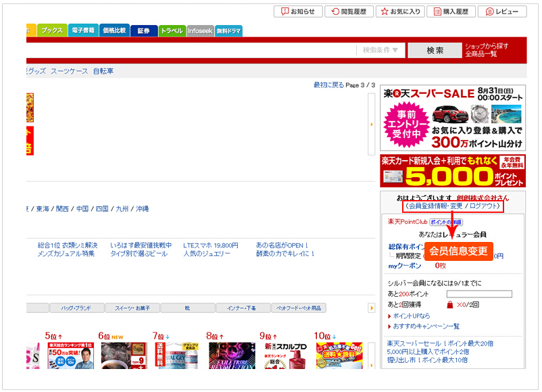Click the orange arrow beside the top banner
This screenshot has height=392, width=542.
(x=371, y=124)
